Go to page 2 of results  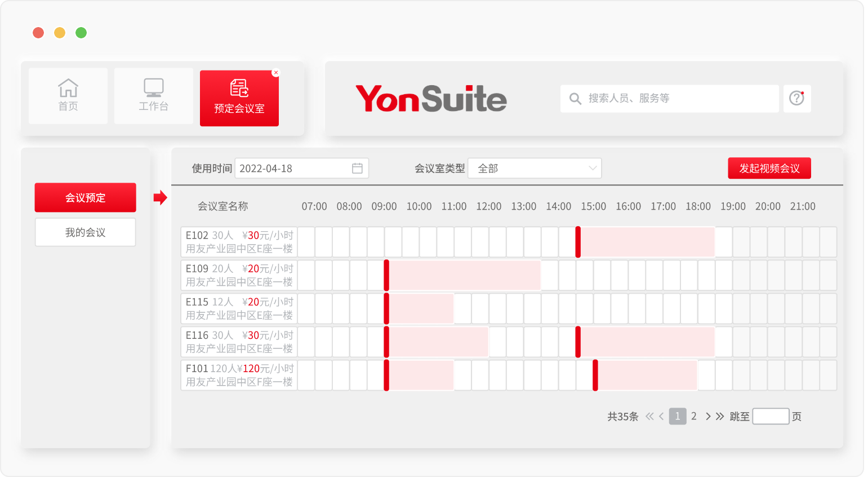[694, 417]
